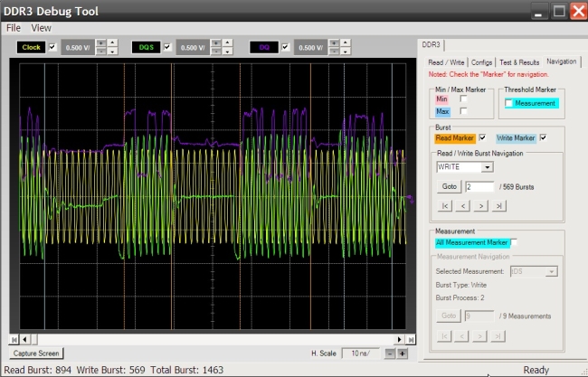This screenshot has height=377, width=588.
Task: Open the Selected Measurement dropdown
Action: [x=552, y=272]
